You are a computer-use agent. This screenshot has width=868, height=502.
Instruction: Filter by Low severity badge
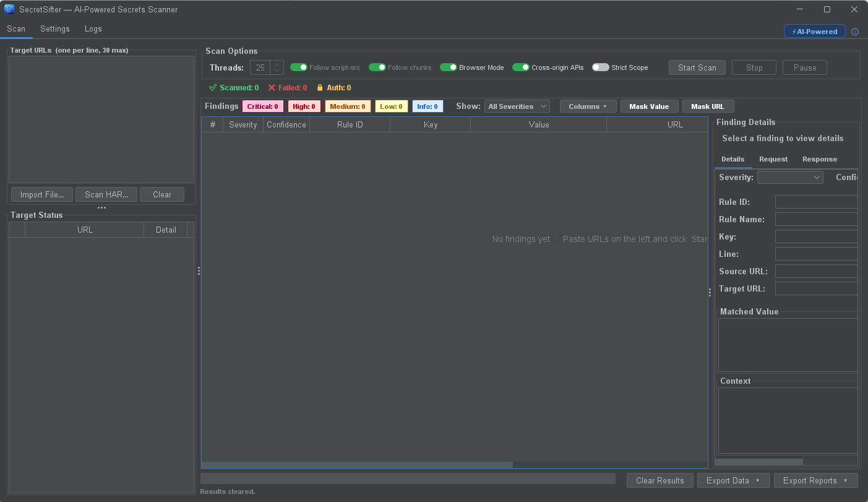pos(391,106)
